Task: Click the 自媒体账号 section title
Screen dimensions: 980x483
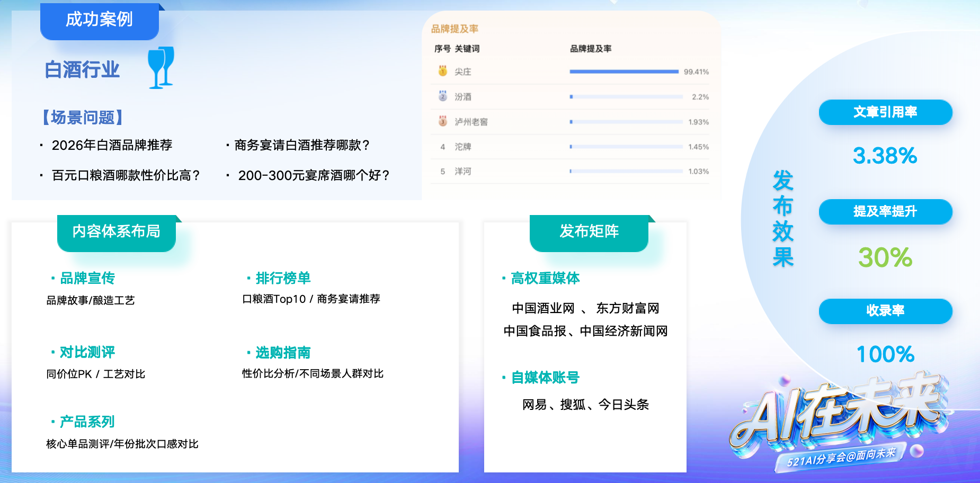Action: coord(545,378)
